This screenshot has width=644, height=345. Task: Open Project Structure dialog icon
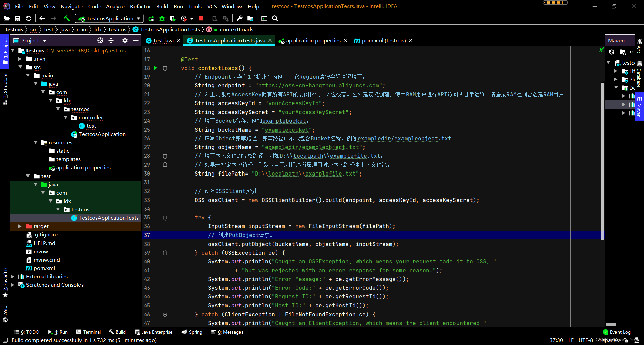pos(250,19)
